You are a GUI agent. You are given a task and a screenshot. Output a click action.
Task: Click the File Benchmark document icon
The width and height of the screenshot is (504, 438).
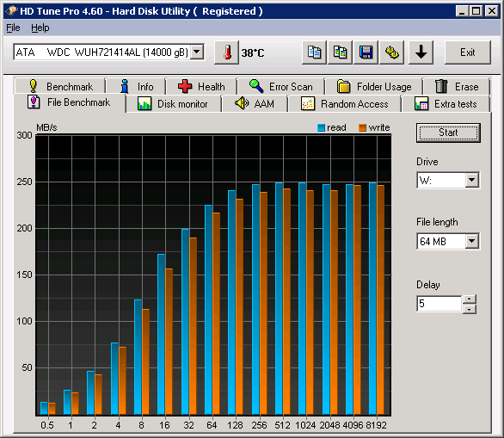click(34, 102)
